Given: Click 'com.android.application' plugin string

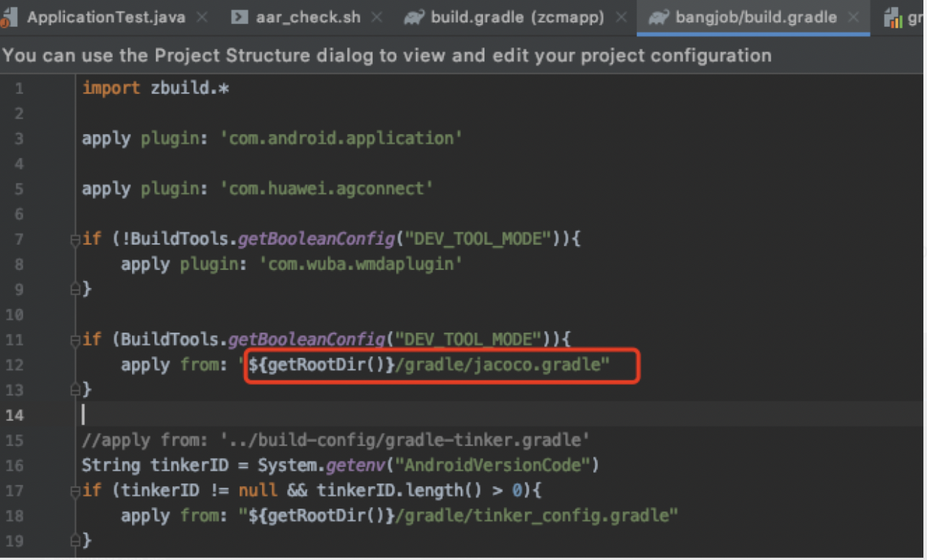Looking at the screenshot, I should point(341,139).
